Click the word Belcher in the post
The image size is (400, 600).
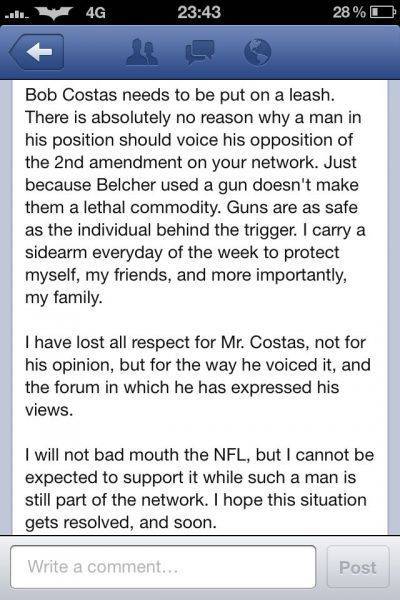[126, 185]
